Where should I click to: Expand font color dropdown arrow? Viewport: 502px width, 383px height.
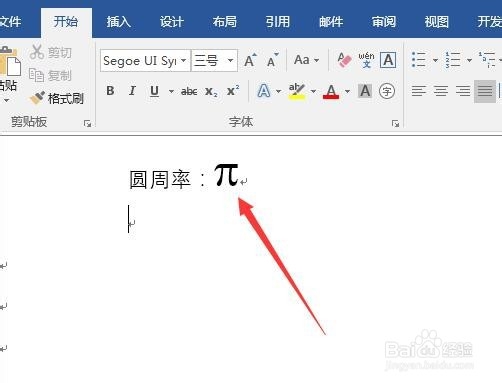click(347, 91)
